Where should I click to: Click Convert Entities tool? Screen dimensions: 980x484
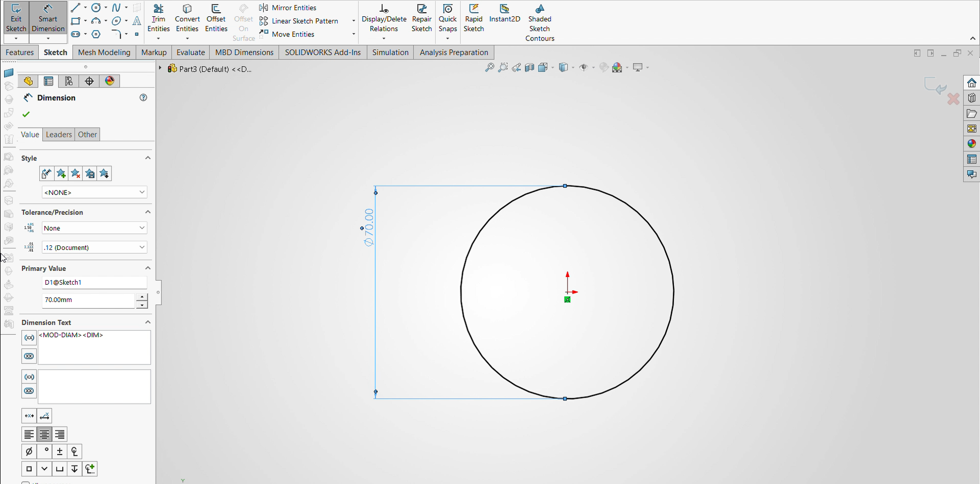tap(187, 19)
